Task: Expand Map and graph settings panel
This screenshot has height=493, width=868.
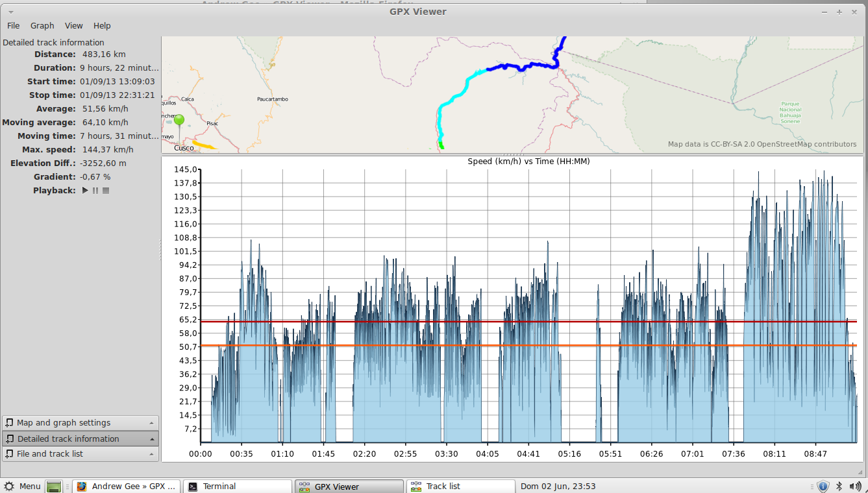Action: [80, 423]
